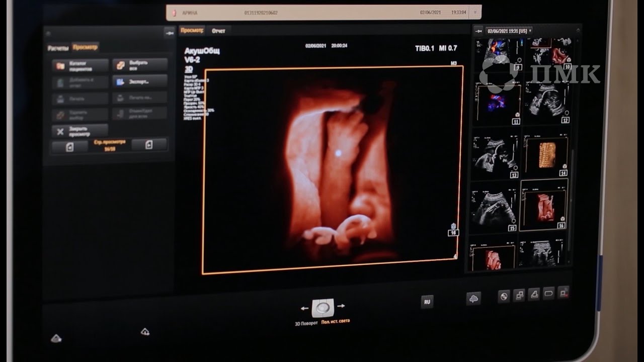Toggle the thumbnail panel pin icon
This screenshot has height=362, width=644.
click(x=478, y=31)
